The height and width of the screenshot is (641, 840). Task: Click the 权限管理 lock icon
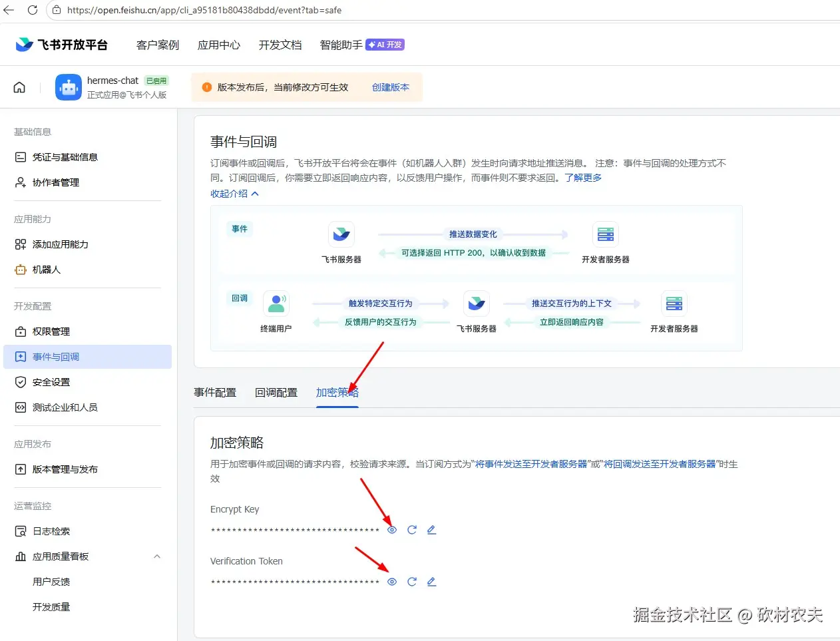21,331
